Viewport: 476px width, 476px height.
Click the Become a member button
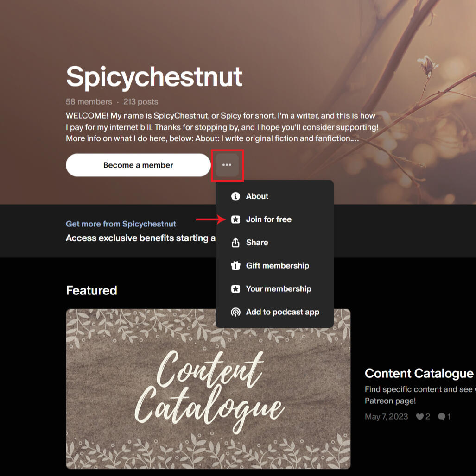point(138,165)
